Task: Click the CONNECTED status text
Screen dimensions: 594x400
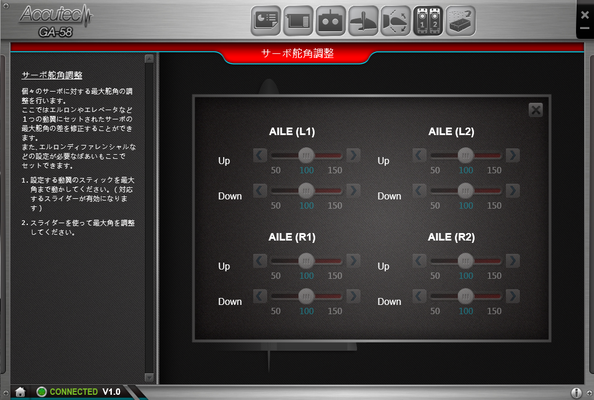Action: click(x=73, y=392)
